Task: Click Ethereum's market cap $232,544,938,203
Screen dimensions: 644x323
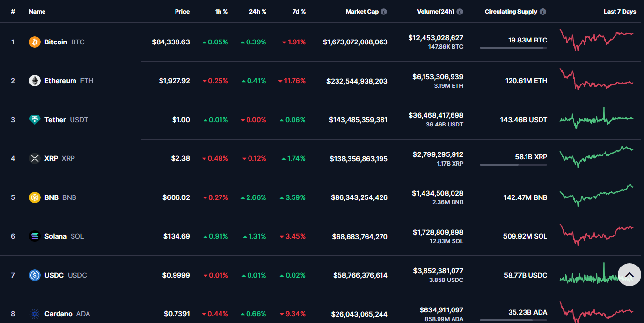Action: (357, 81)
